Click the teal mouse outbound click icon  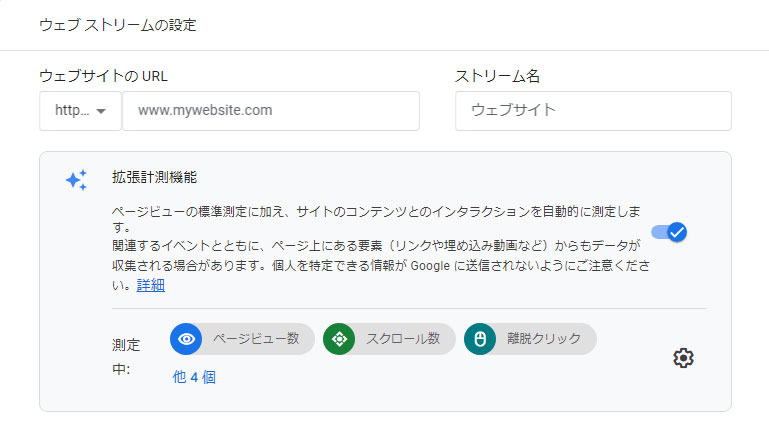pos(480,339)
